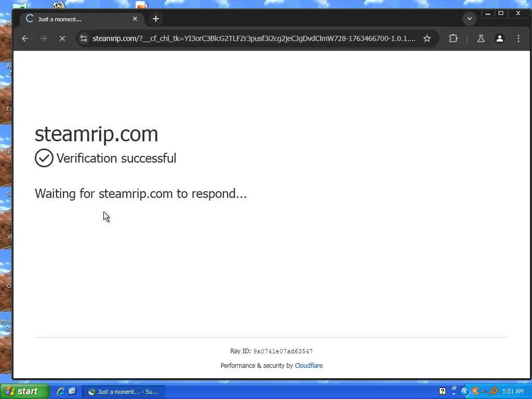This screenshot has height=399, width=532.
Task: Click the browser forward arrow
Action: coord(44,38)
